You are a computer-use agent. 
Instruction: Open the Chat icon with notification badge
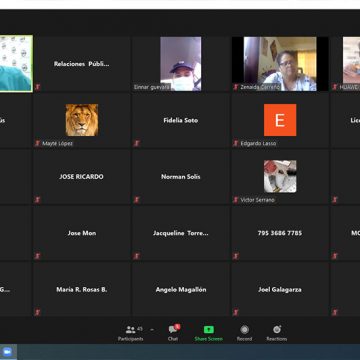tap(174, 329)
